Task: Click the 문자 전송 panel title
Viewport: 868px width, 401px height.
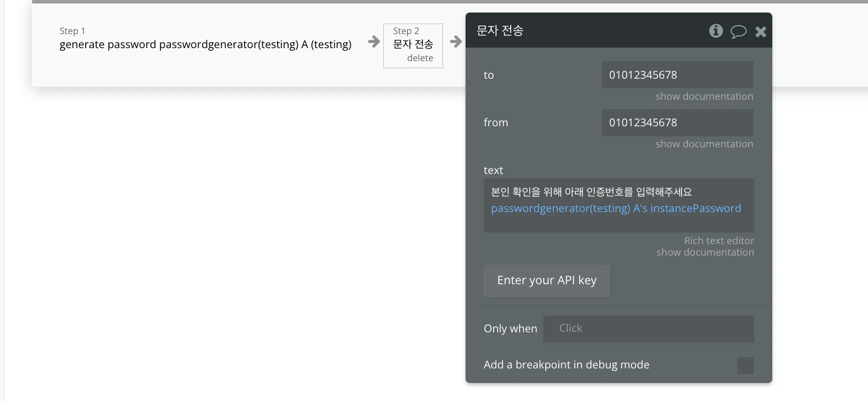Action: [x=500, y=31]
